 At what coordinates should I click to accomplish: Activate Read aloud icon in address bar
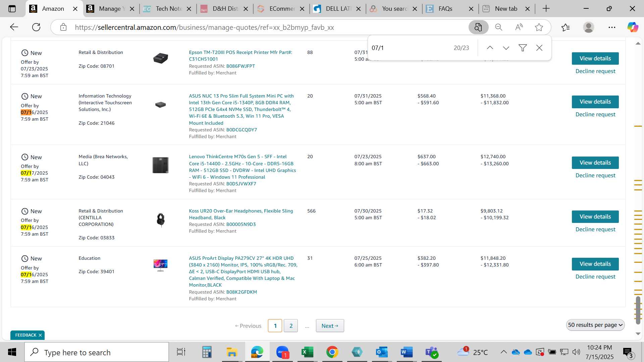(x=519, y=27)
